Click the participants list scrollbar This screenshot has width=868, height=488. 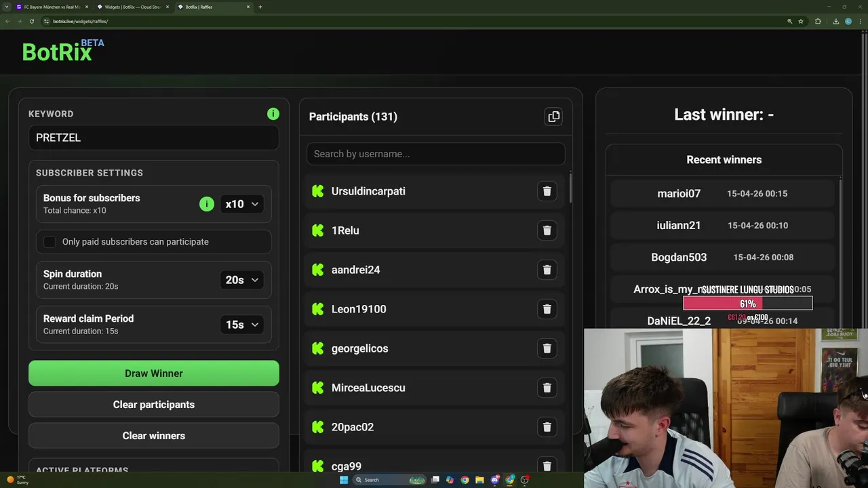(571, 187)
